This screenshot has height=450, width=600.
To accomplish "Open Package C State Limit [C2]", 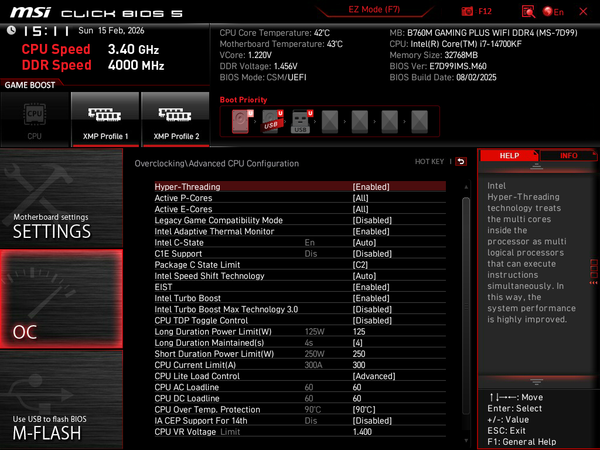I will pos(300,265).
